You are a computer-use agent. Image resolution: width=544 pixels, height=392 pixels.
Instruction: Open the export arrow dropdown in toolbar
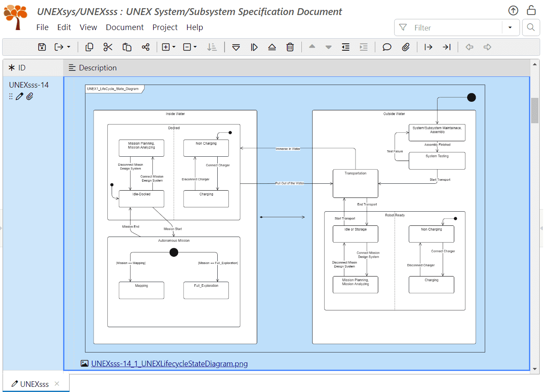(x=62, y=47)
